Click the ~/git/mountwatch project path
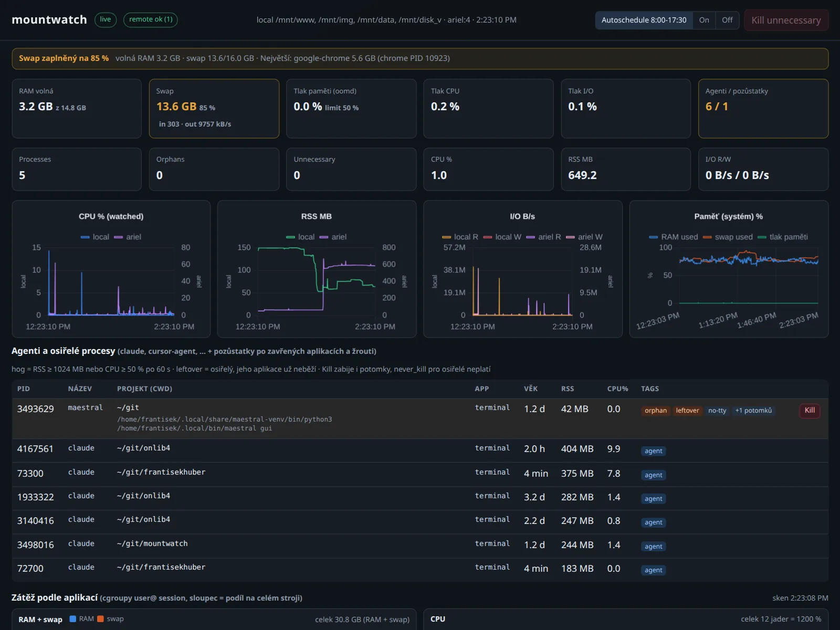 [152, 543]
